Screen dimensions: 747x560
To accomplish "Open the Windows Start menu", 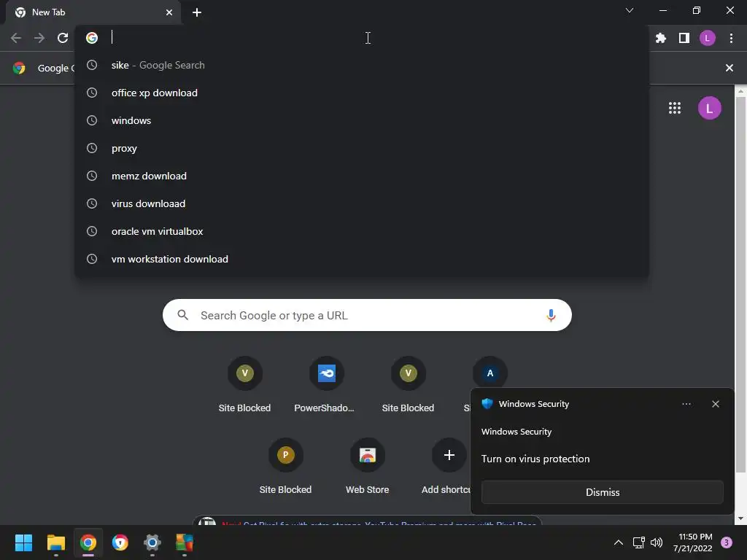I will click(x=23, y=542).
